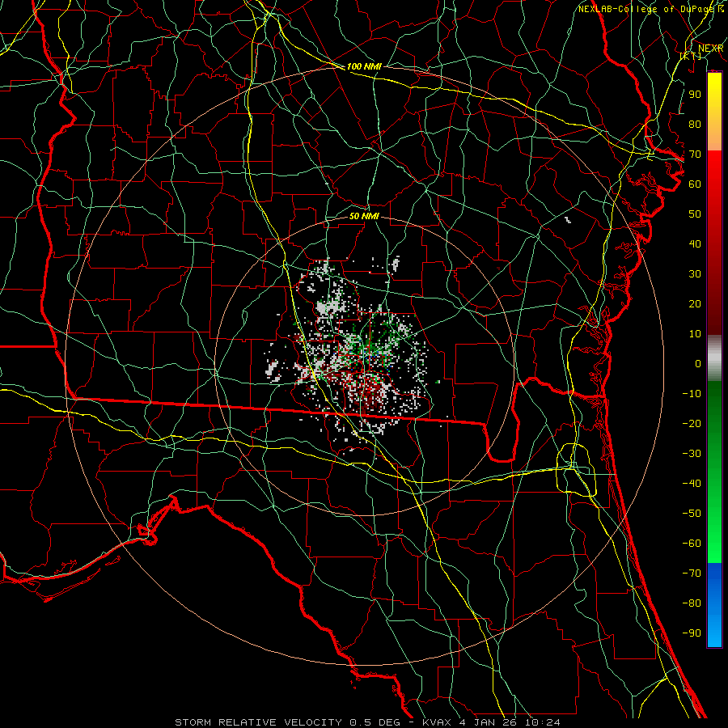Click the 40 value on velocity scale
The width and height of the screenshot is (728, 728).
pos(695,244)
